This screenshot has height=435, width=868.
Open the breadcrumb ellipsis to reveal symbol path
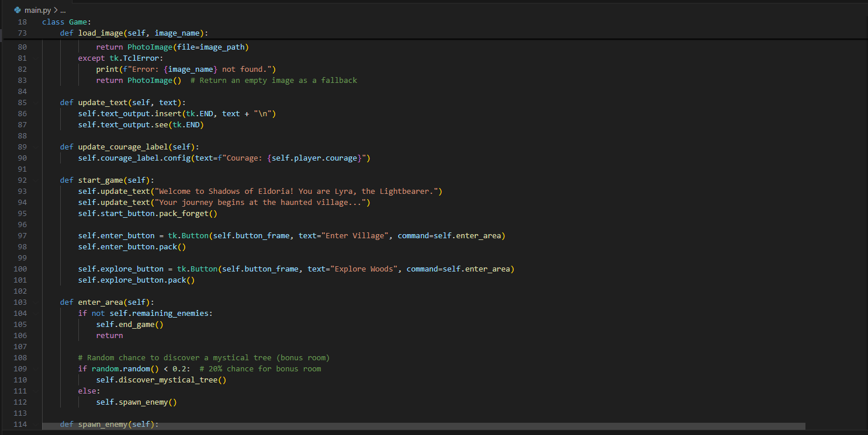[x=63, y=10]
